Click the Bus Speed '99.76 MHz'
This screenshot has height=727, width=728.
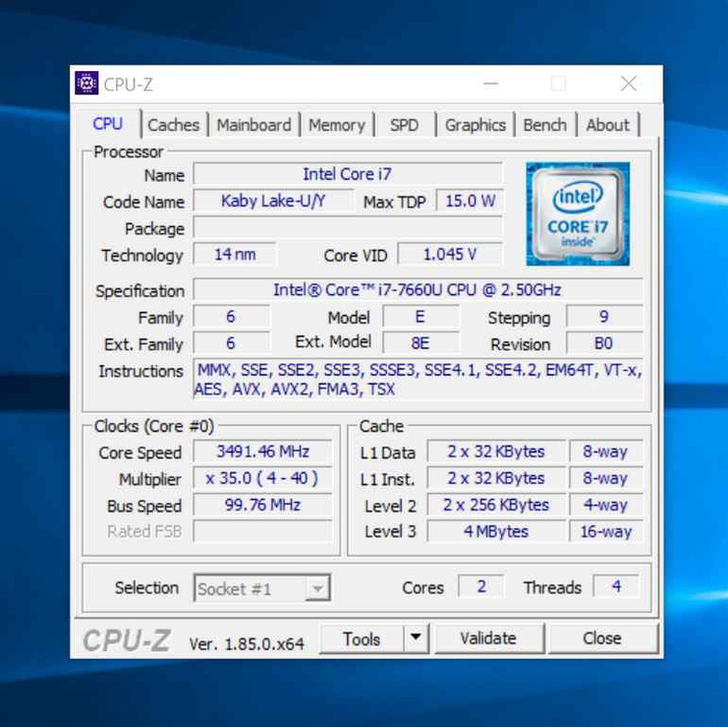[263, 505]
